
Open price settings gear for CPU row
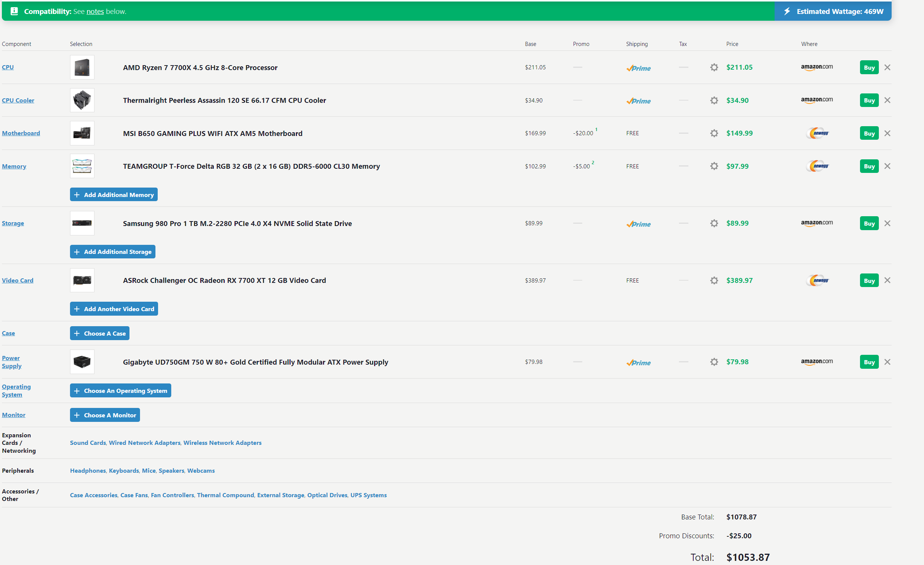[x=714, y=67]
